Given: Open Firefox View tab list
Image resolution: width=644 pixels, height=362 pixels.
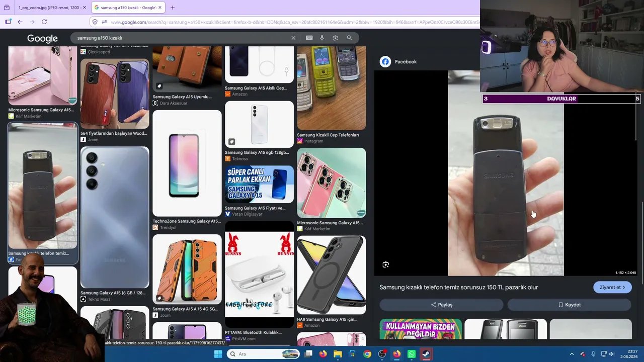Looking at the screenshot, I should (x=7, y=8).
